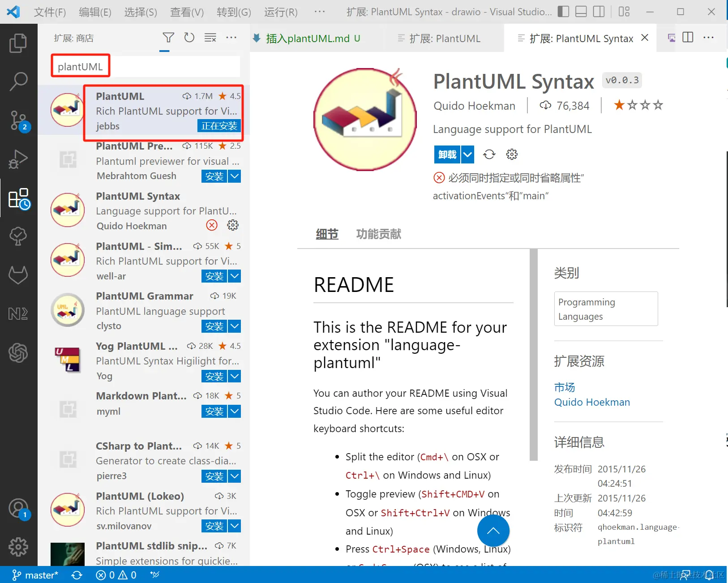The image size is (728, 583).
Task: Open the GitLab fox icon view
Action: pyautogui.click(x=18, y=275)
